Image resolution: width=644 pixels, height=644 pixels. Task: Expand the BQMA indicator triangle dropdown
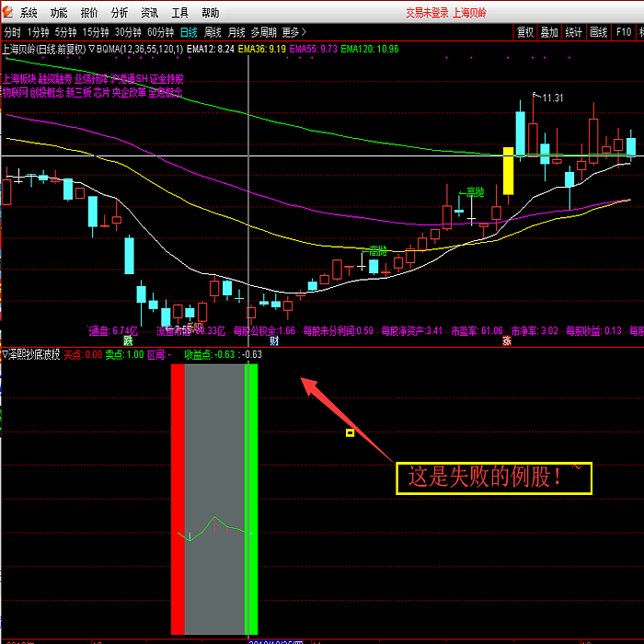[92, 50]
